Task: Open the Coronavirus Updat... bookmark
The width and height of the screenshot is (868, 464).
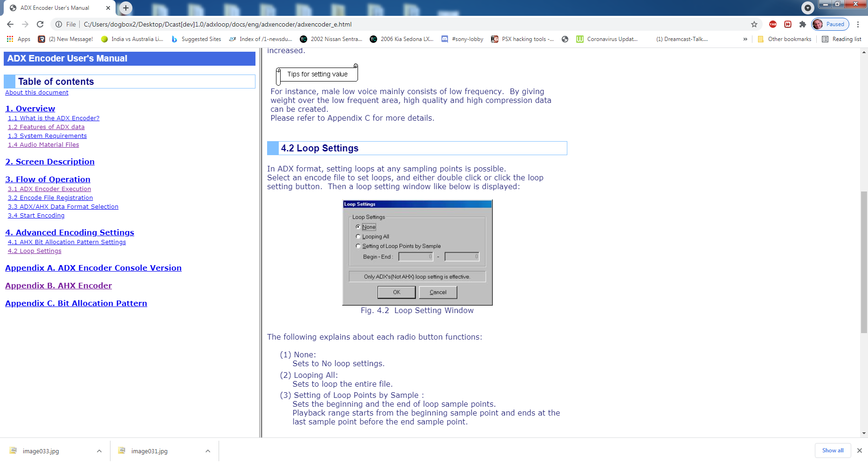Action: [607, 39]
